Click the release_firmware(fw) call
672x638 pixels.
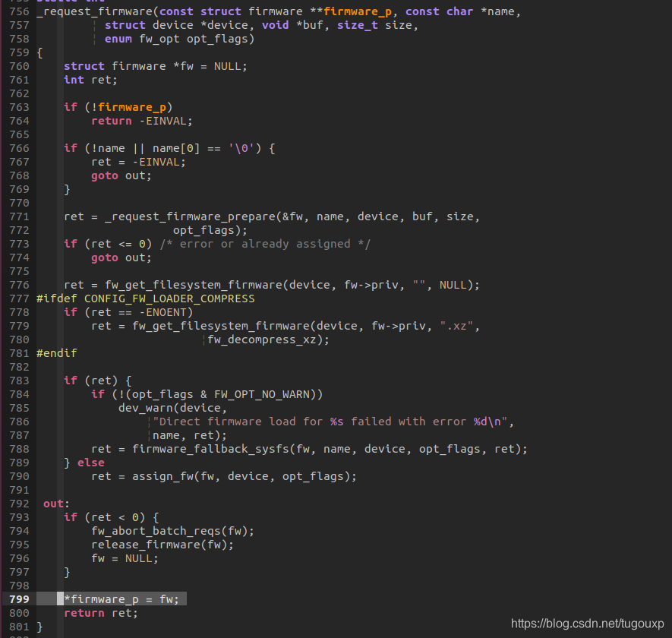pyautogui.click(x=162, y=545)
